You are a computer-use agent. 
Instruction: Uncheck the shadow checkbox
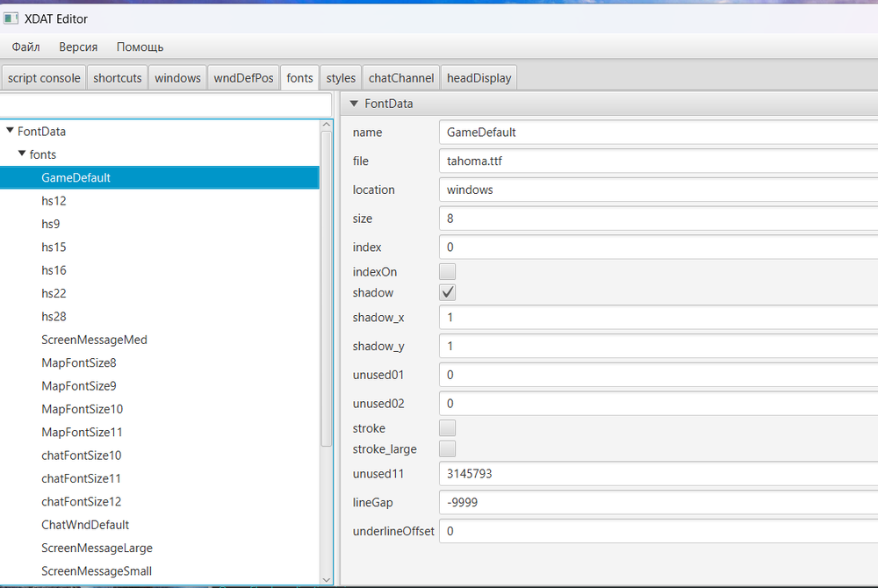coord(448,292)
